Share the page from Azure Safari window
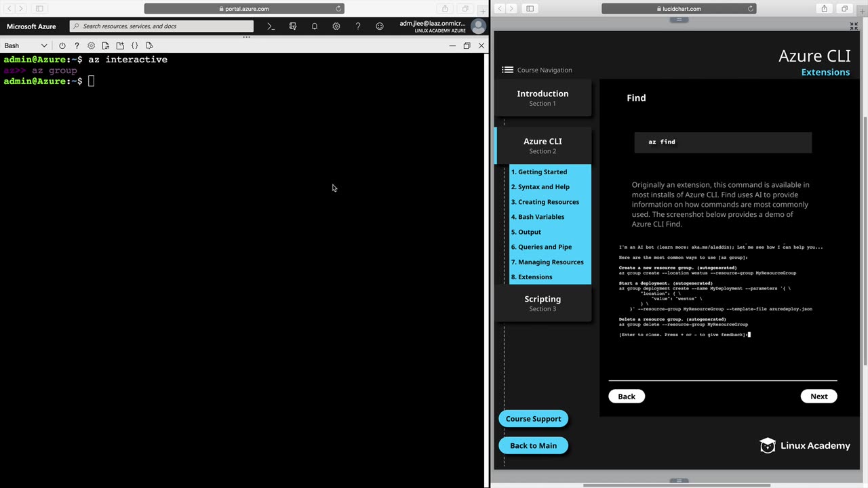868x488 pixels. [445, 9]
